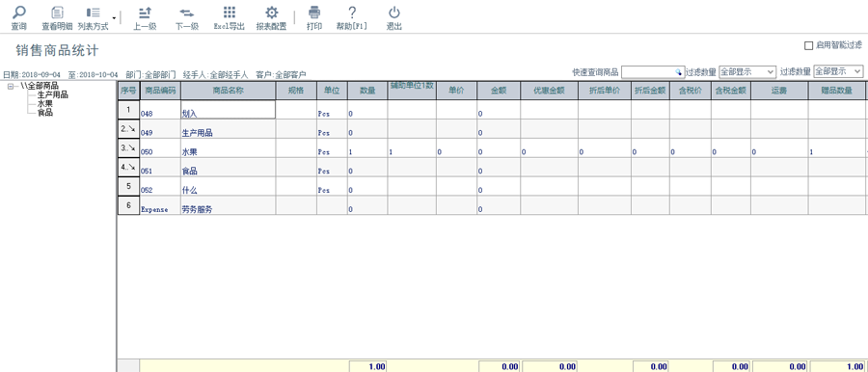Click the 数量 column header

click(x=367, y=91)
